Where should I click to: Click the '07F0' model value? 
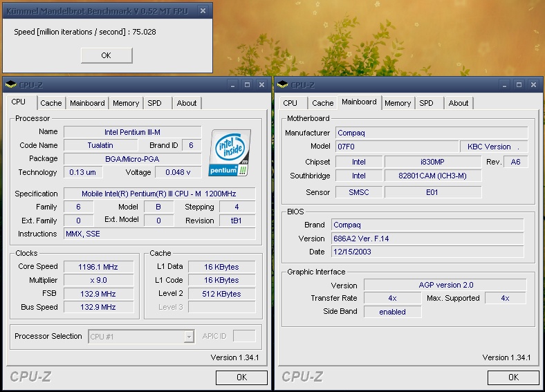[397, 147]
